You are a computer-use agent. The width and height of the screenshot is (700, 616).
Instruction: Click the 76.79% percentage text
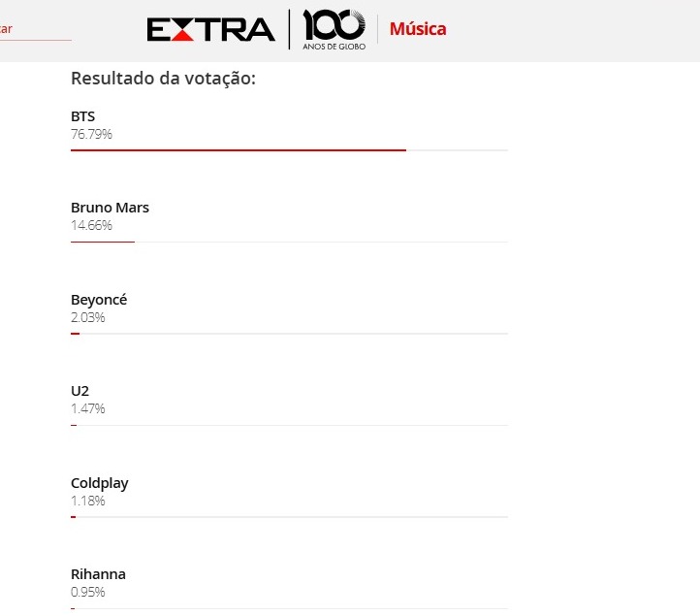[x=91, y=134]
